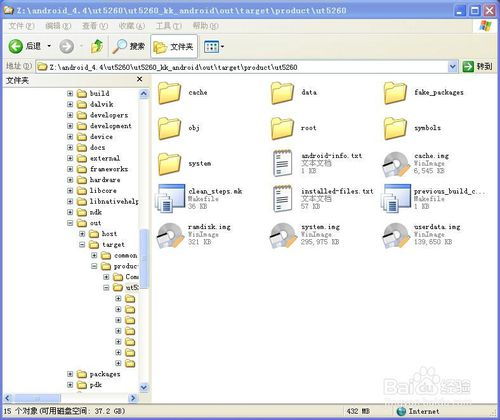500x420 pixels.
Task: Click the Up one level folder icon
Action: coord(97,46)
